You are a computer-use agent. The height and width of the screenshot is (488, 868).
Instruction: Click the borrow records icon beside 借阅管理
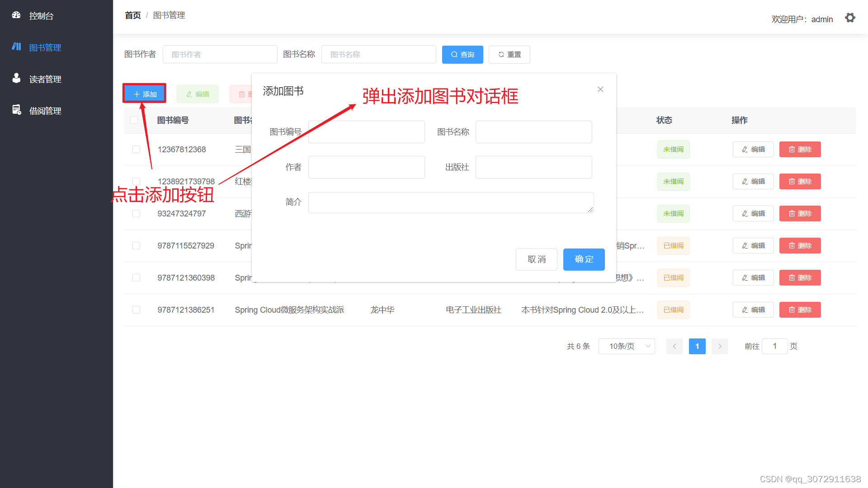pos(17,110)
